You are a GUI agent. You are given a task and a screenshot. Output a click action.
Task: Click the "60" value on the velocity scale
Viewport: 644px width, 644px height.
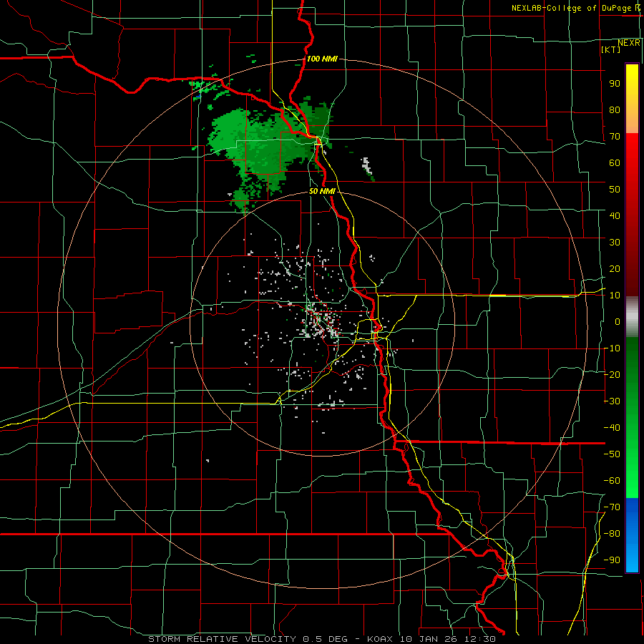[615, 162]
